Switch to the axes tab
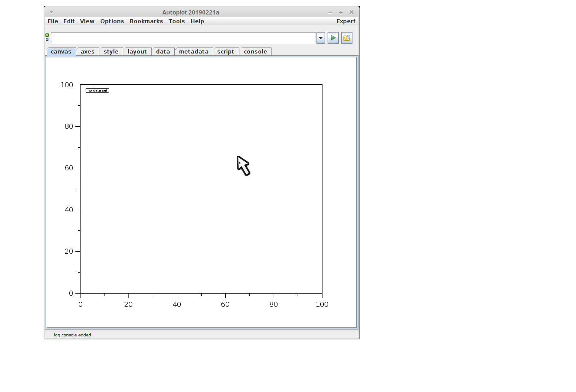 coord(87,52)
